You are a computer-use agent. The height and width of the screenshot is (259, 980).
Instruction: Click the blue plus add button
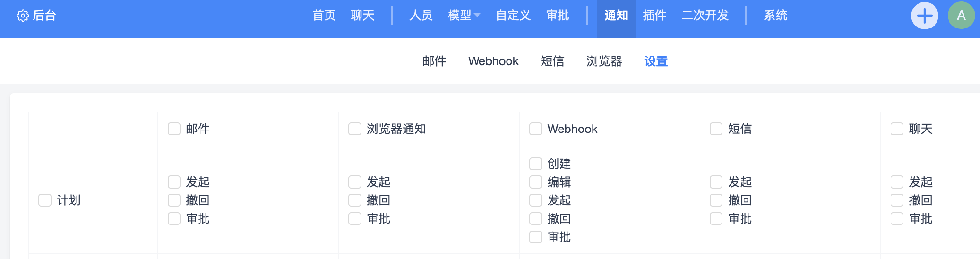pos(924,16)
